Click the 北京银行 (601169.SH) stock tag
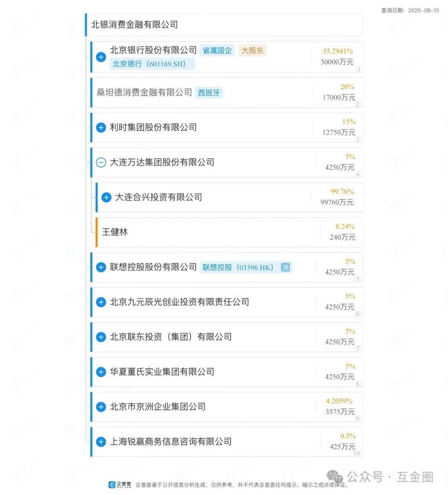 click(x=153, y=64)
